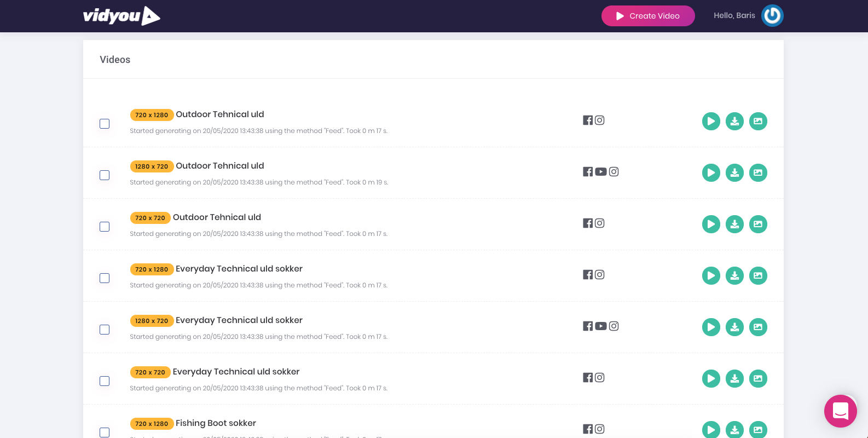Tick checkbox for 720 x 720 Outdoor Tehnical uld
This screenshot has height=438, width=868.
(105, 227)
